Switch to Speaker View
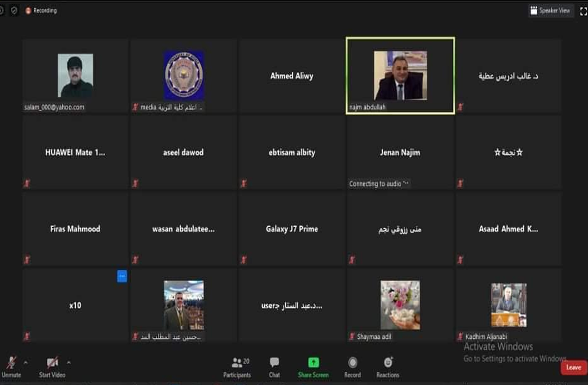Screen dimensions: 588x385 [x=550, y=10]
